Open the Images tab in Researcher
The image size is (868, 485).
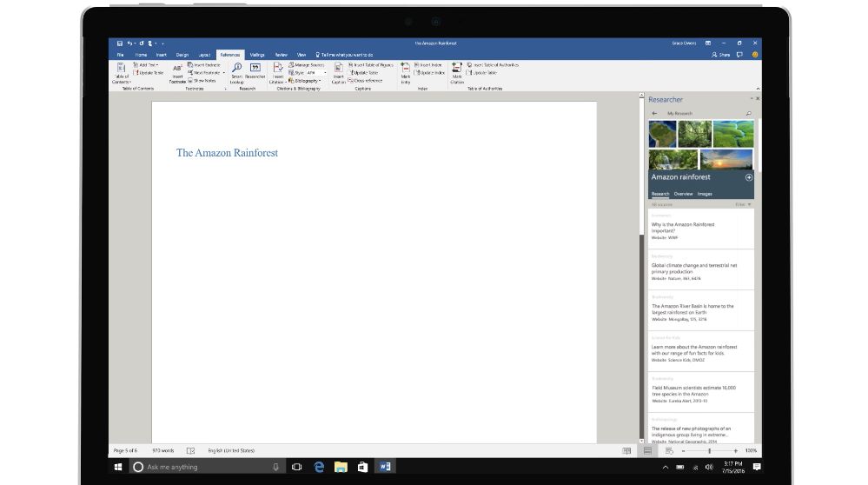point(705,194)
